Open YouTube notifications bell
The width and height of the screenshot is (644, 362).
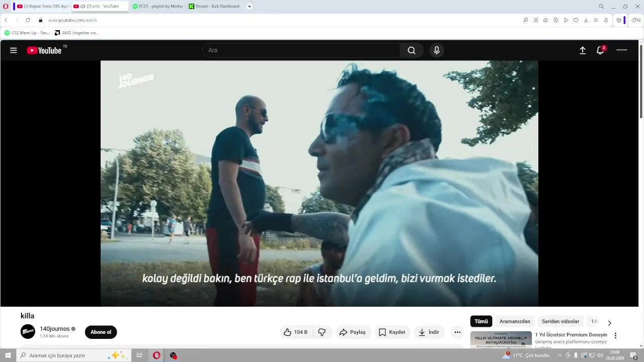click(600, 50)
